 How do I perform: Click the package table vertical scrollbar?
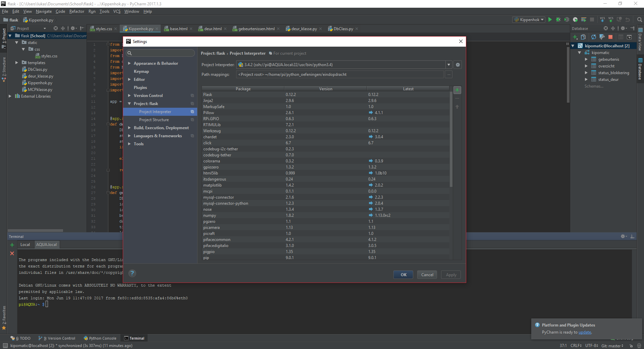(451, 139)
